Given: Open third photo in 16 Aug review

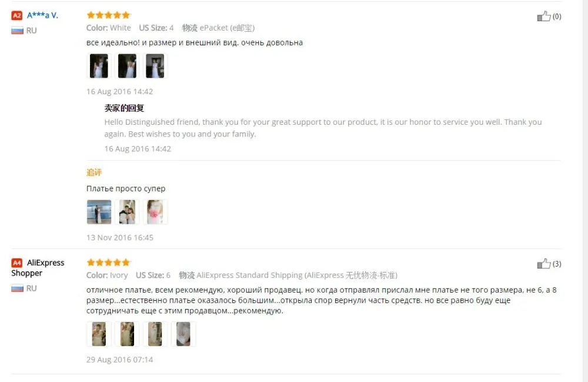Looking at the screenshot, I should 155,66.
